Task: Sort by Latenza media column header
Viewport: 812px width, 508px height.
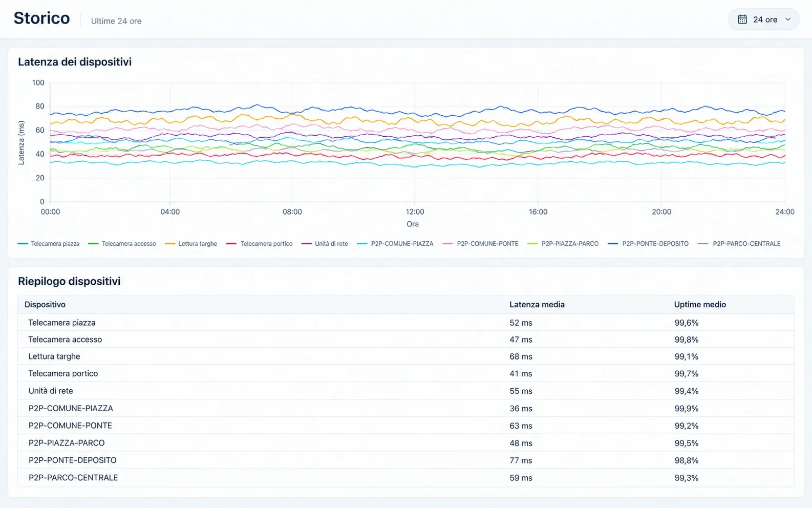Action: (537, 305)
